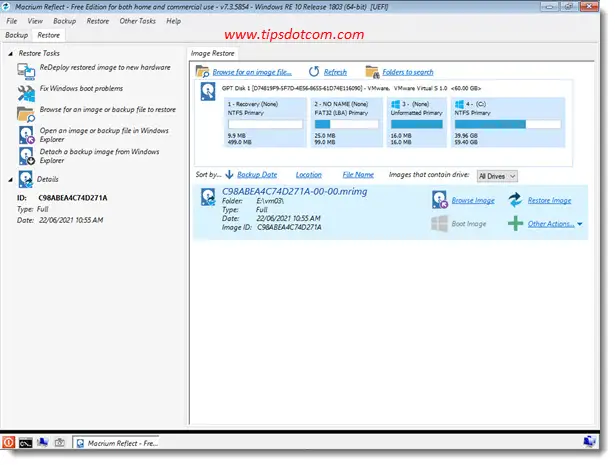Collapse the Details section triangle
This screenshot has width=615, height=465.
(11, 180)
